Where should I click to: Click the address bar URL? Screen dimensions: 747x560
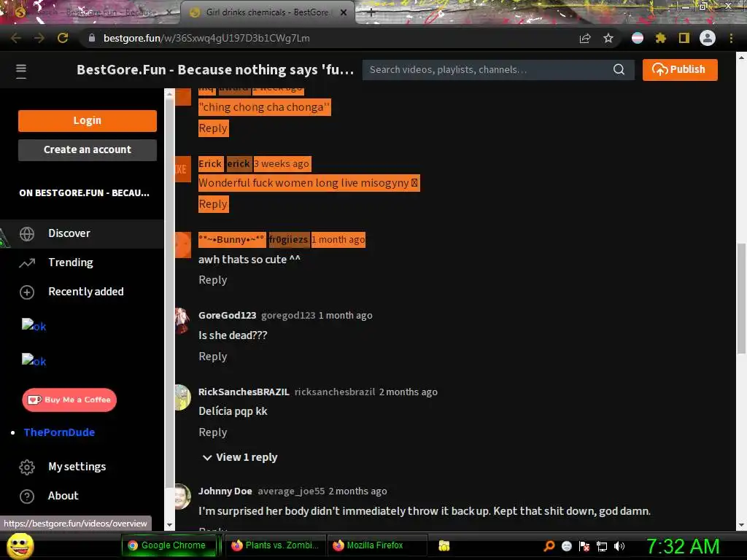206,38
